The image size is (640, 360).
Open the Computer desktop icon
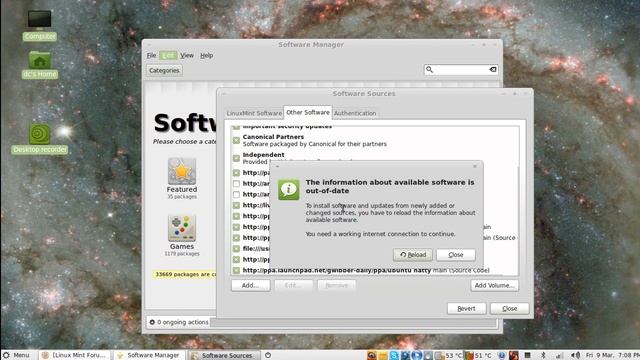coord(40,19)
